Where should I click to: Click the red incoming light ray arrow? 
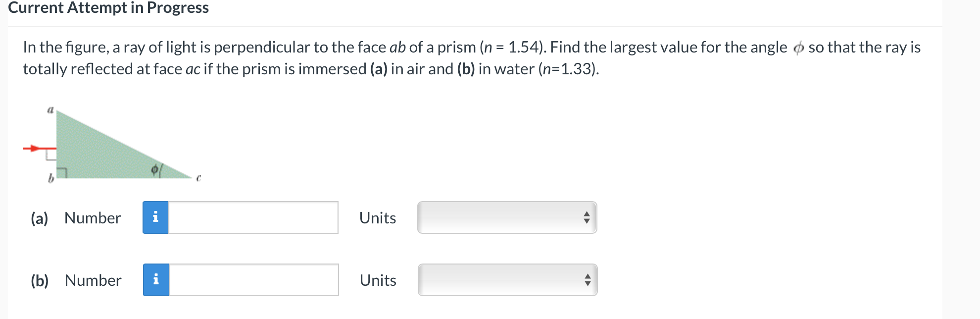point(40,148)
